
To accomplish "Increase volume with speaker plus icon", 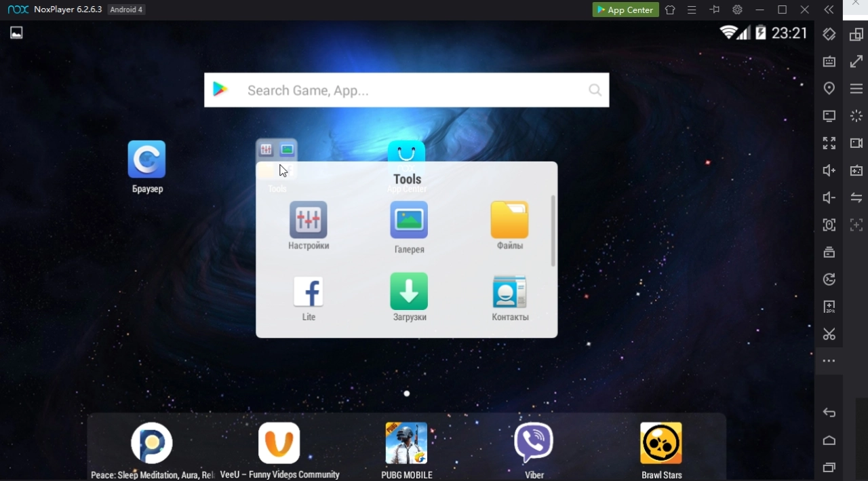I will tap(829, 170).
